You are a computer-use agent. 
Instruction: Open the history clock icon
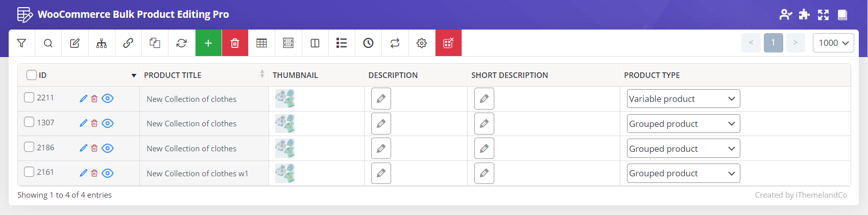[x=368, y=43]
